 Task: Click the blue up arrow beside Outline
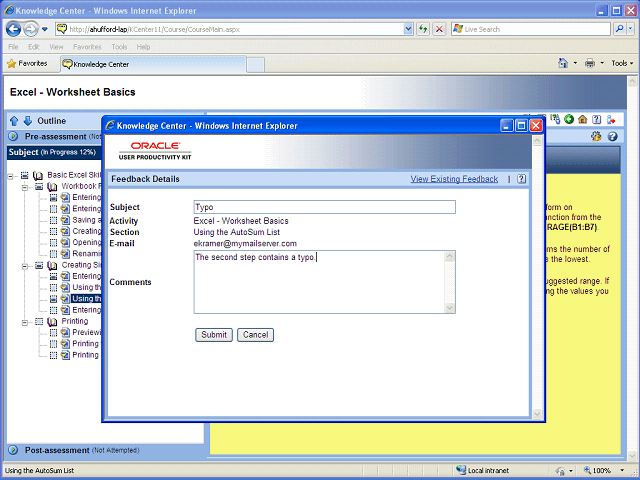(14, 121)
